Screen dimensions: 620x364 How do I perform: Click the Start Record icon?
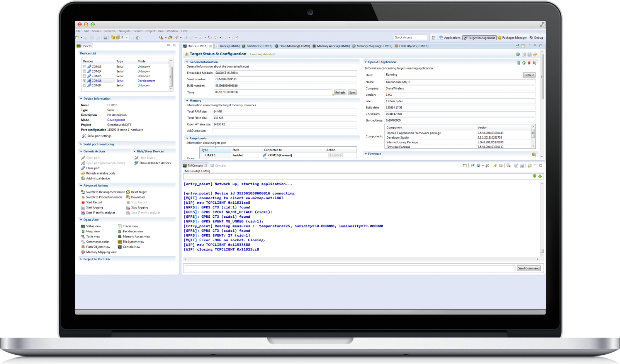tap(83, 202)
